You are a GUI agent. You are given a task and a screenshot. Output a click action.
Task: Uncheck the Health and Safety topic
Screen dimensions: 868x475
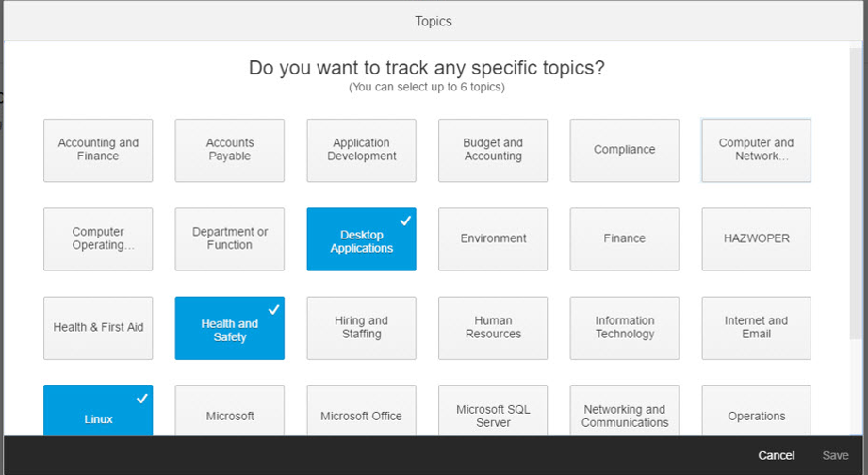click(229, 329)
